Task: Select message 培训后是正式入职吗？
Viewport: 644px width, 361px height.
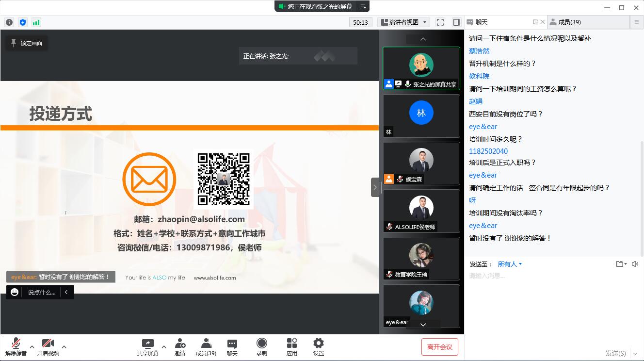Action: 502,163
